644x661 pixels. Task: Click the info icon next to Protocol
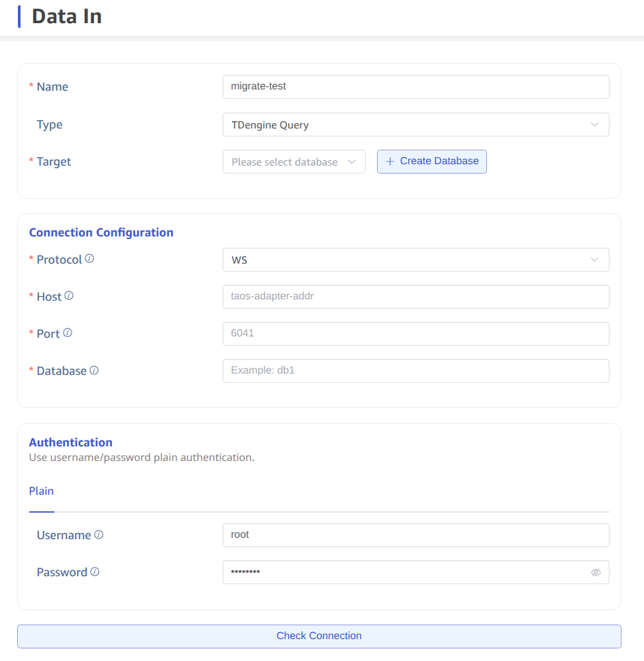click(x=89, y=259)
